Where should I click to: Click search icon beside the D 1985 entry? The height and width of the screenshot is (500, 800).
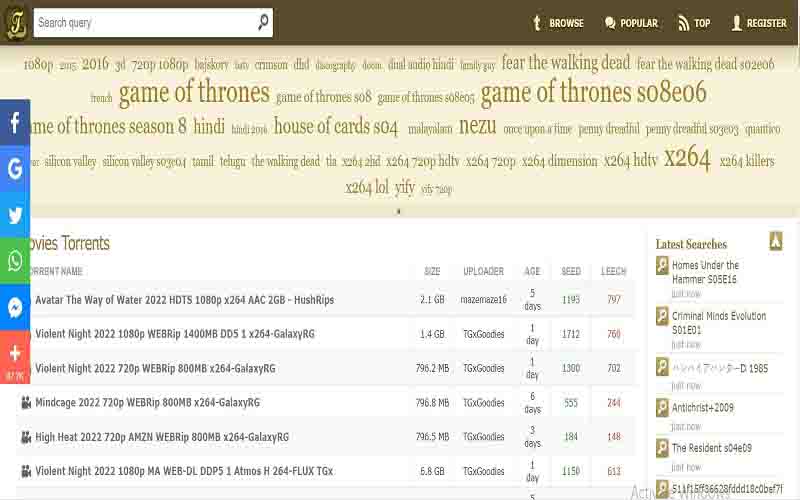(662, 367)
